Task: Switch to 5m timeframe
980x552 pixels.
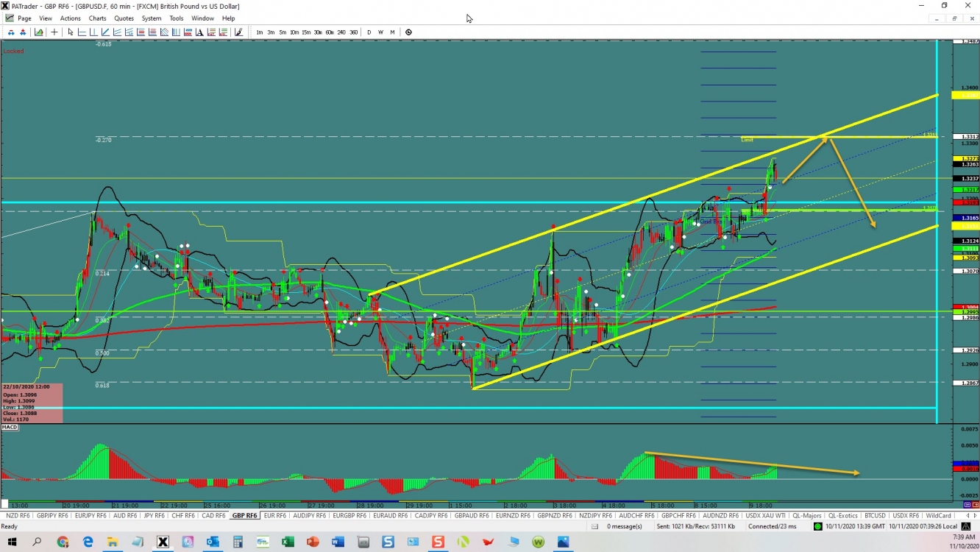Action: click(283, 32)
